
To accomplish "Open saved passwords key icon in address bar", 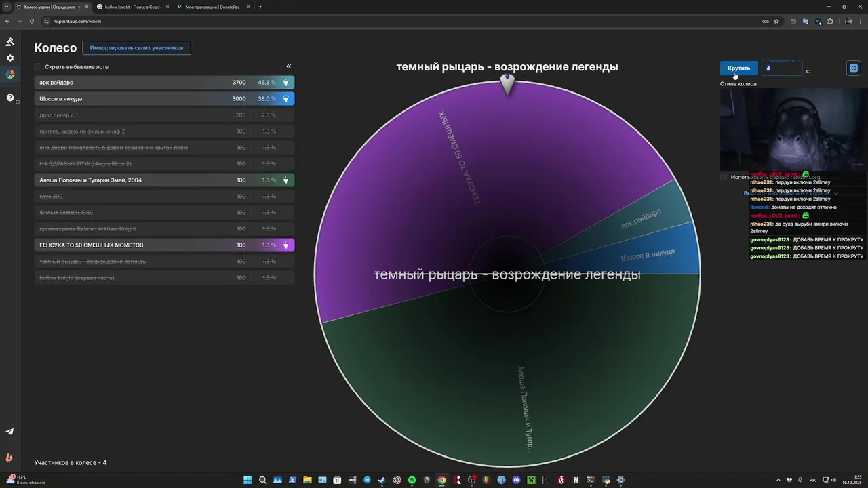I will [766, 21].
